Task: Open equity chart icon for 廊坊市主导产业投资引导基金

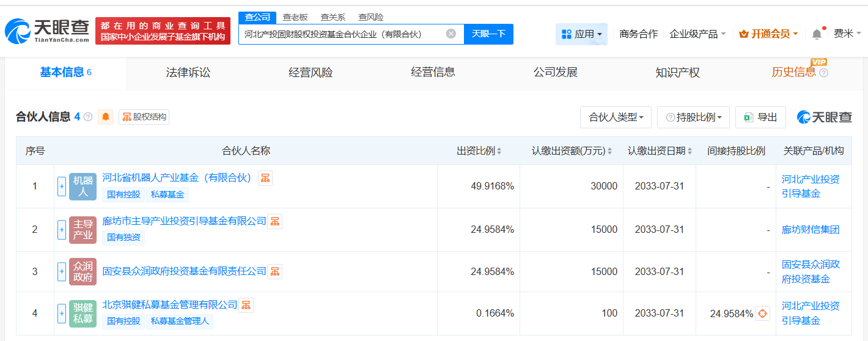Action: [275, 221]
